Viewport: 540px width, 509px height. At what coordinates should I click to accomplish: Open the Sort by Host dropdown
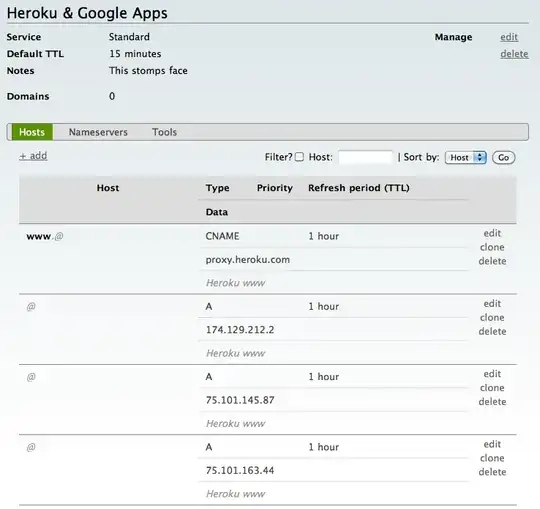click(x=466, y=157)
